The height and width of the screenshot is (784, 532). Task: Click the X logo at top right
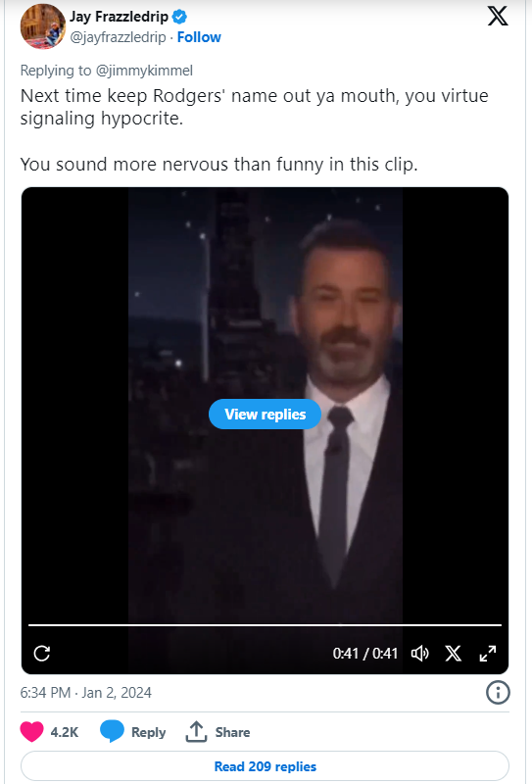(498, 17)
